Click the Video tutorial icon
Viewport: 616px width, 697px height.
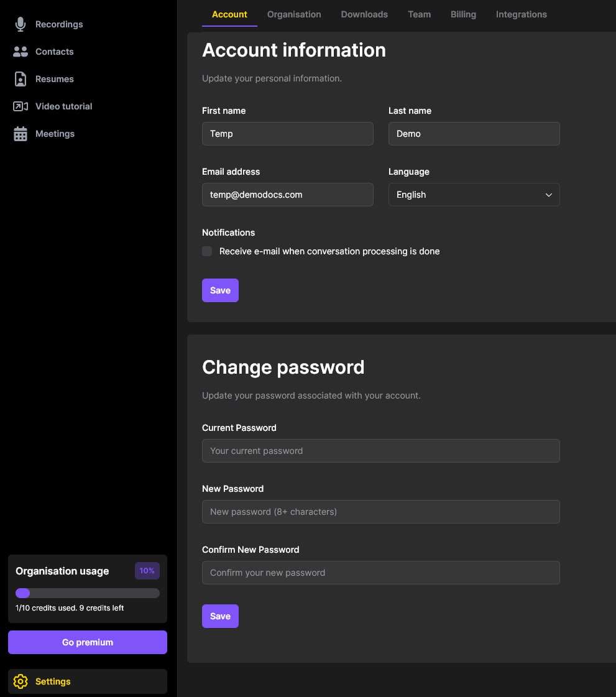[21, 106]
